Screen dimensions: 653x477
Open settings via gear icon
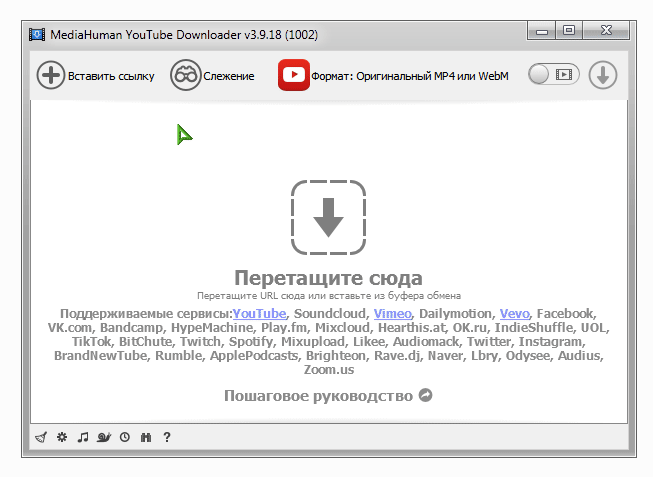click(62, 437)
